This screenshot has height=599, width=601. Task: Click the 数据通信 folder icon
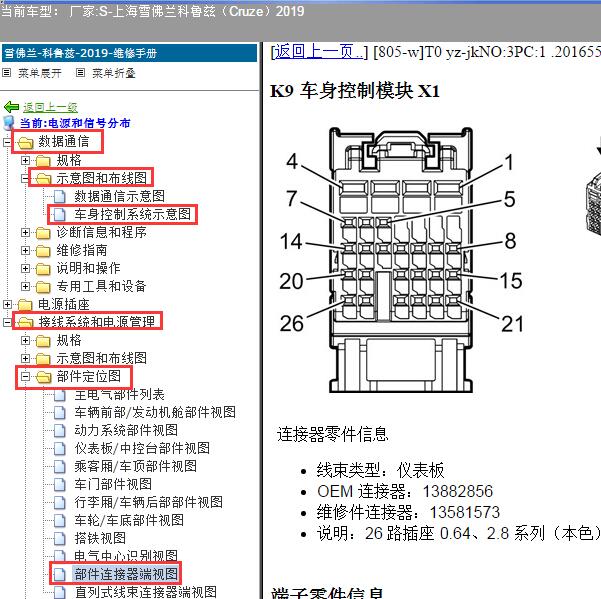coord(26,142)
